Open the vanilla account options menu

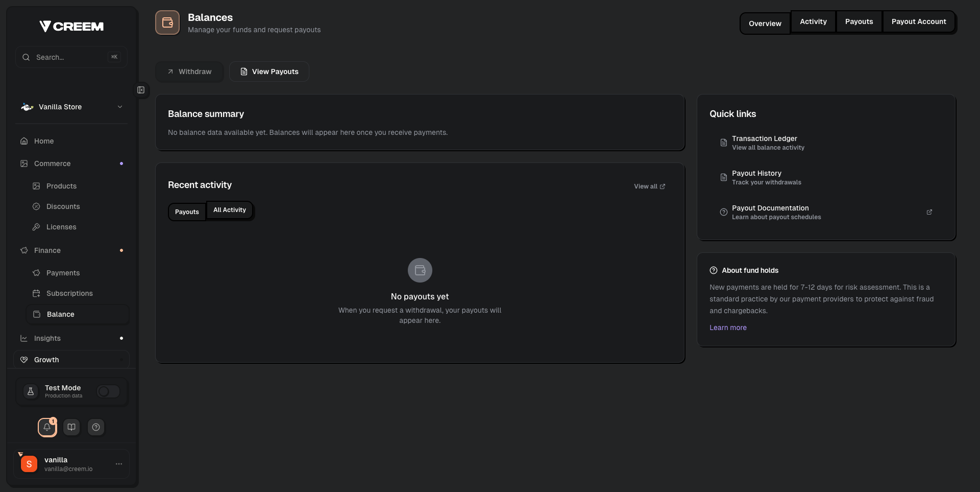tap(119, 464)
